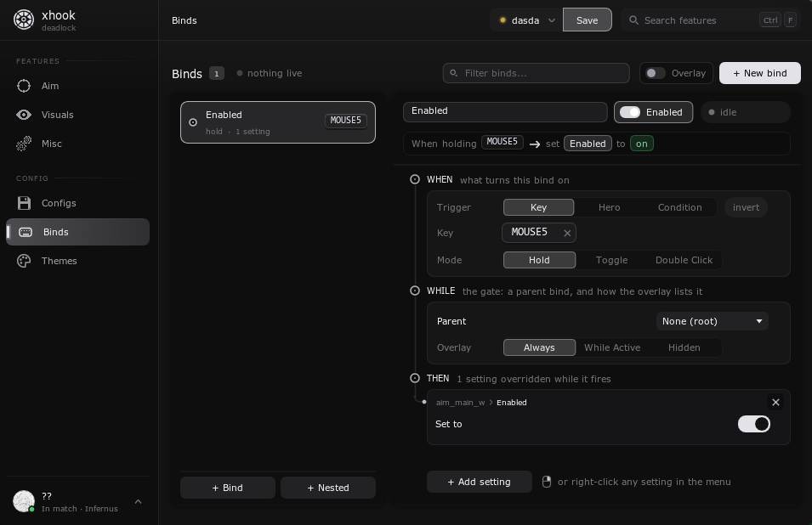This screenshot has width=812, height=525.
Task: Click the search magnifier icon in top bar
Action: [x=633, y=20]
